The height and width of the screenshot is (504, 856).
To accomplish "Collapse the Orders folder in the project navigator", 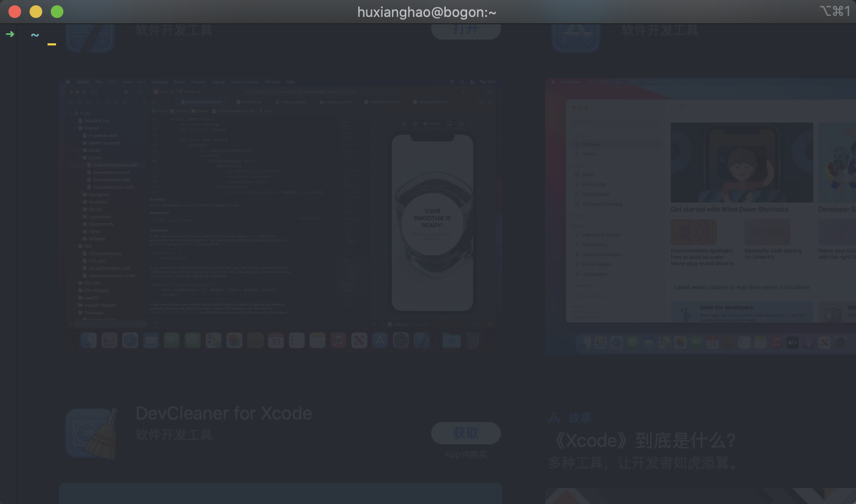I will [80, 157].
